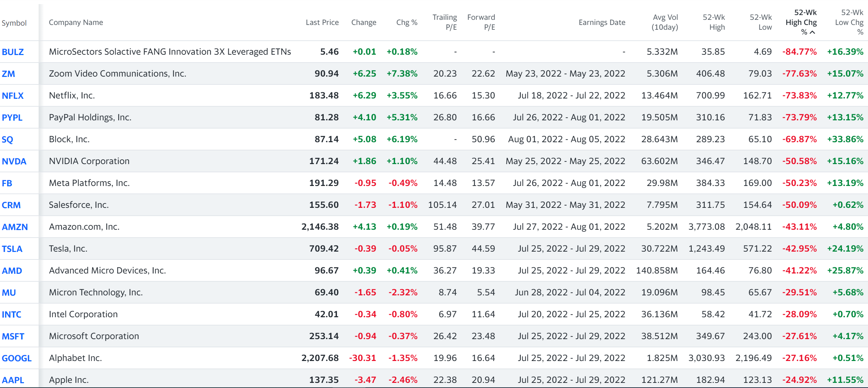
Task: Click Zoom change percent +7.38%
Action: point(402,73)
